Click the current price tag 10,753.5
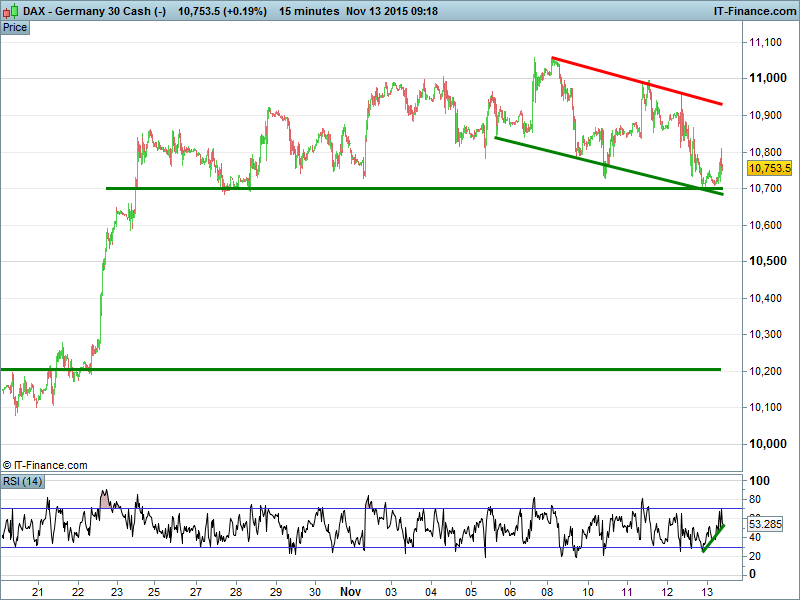This screenshot has width=800, height=600. (x=770, y=168)
